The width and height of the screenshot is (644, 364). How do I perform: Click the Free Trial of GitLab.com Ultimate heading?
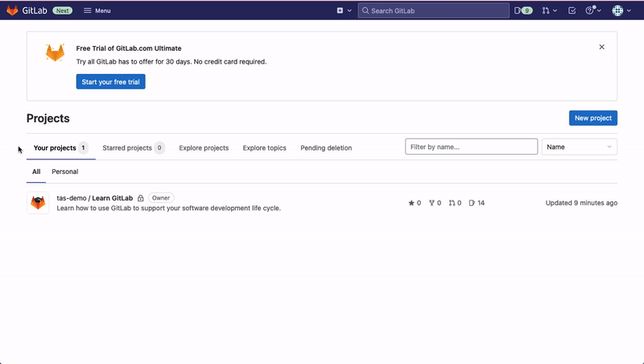coord(129,48)
